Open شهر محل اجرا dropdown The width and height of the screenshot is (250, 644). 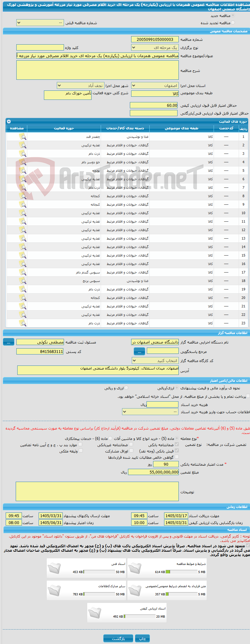click(81, 86)
